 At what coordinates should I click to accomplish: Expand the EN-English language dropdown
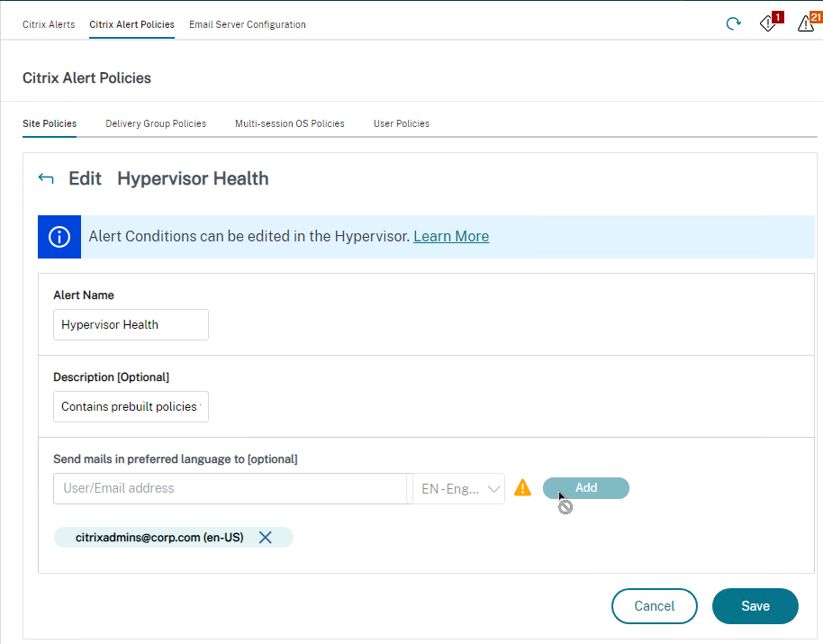(458, 489)
